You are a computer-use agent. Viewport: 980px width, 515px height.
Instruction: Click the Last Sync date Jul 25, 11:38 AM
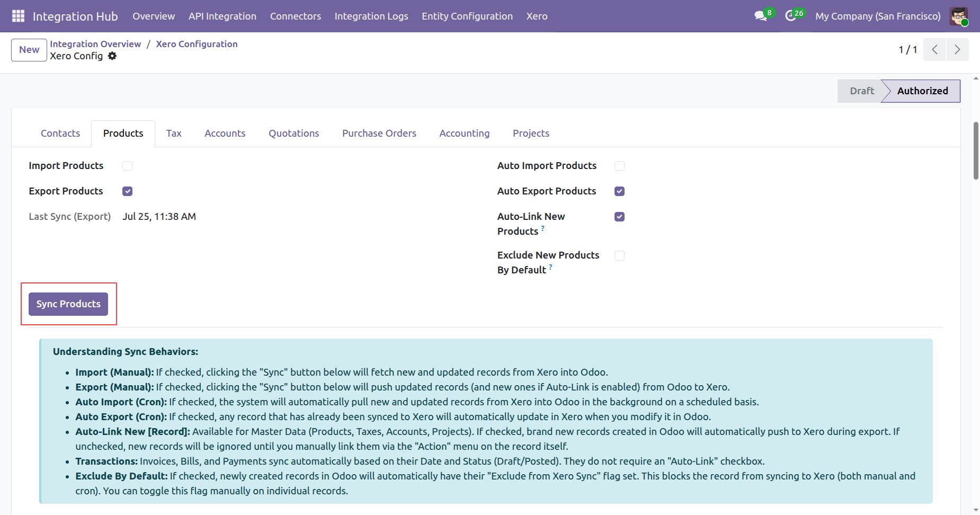click(x=159, y=217)
